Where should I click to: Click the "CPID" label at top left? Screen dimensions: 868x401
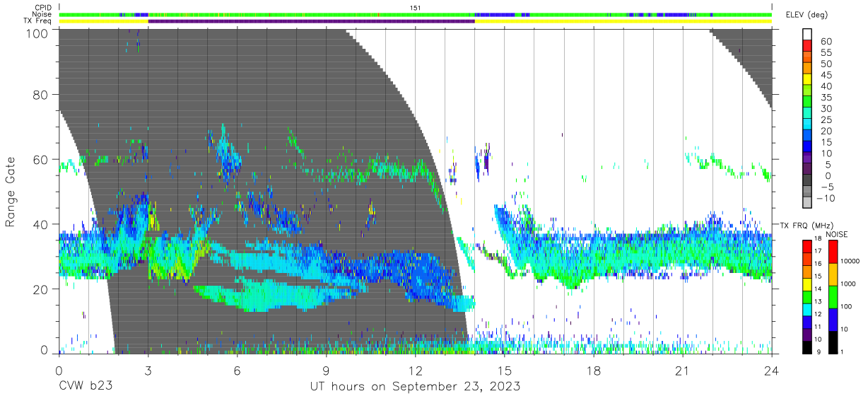[x=42, y=8]
